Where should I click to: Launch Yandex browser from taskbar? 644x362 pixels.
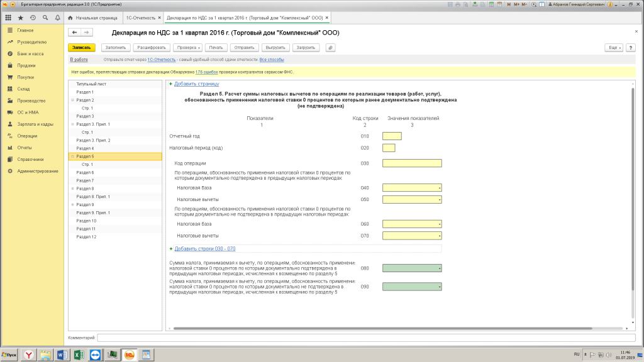click(x=29, y=354)
